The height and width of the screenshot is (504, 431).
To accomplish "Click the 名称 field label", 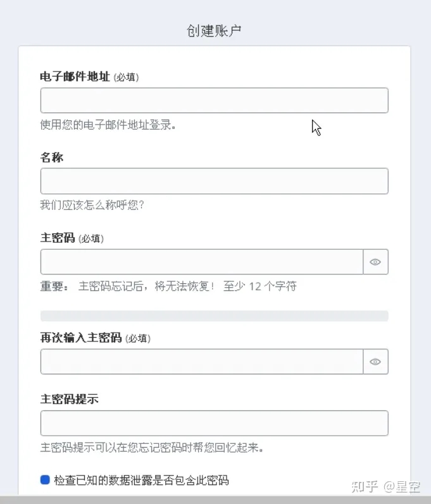I will pos(52,157).
